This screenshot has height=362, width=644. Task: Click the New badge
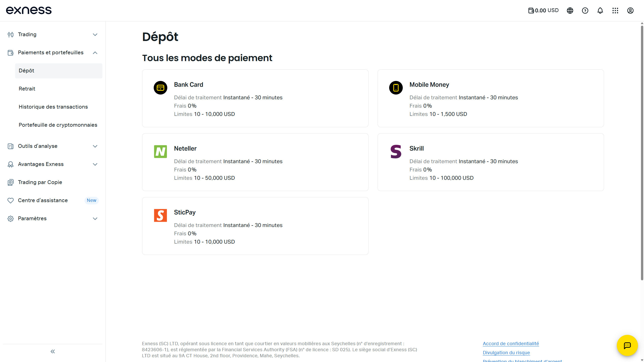pos(92,200)
